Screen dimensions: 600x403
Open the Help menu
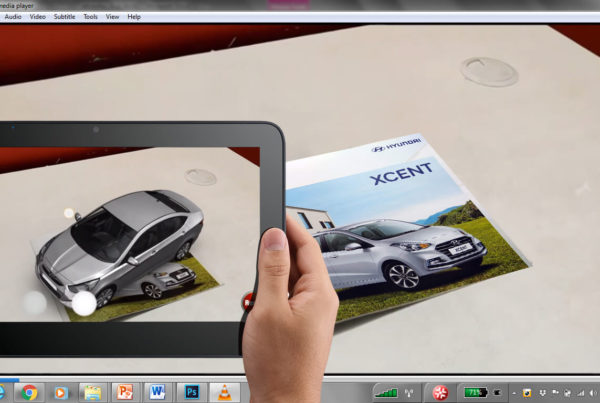click(134, 17)
